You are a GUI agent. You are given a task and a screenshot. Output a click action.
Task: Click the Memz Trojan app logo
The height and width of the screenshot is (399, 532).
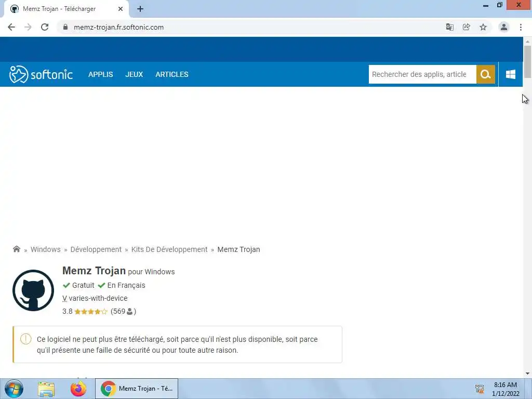pos(33,290)
